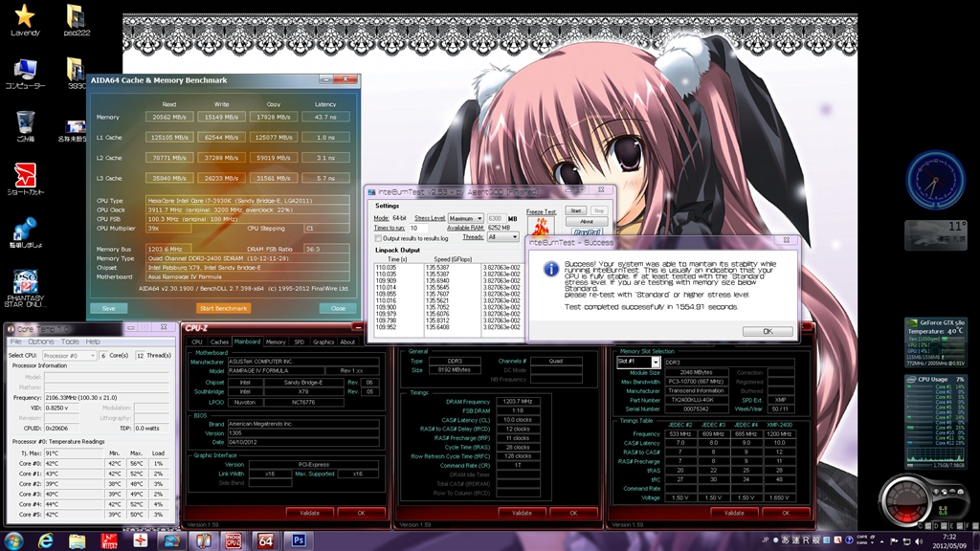This screenshot has height=551, width=980.
Task: Click the GeForce GTX 580 monitoring gadget
Action: (936, 342)
